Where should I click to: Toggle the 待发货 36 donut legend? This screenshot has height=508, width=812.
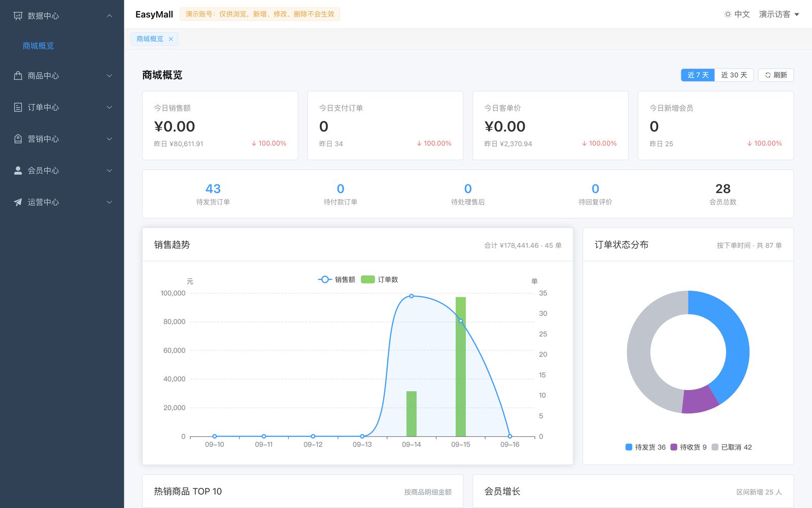[646, 447]
